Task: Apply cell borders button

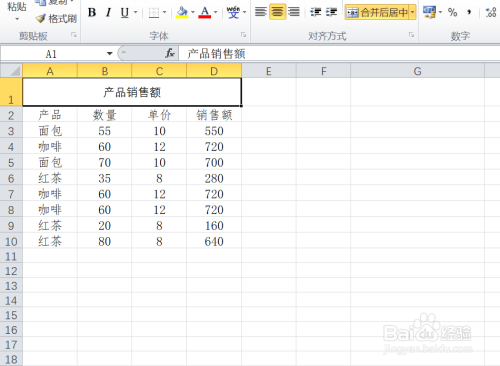Action: 154,13
